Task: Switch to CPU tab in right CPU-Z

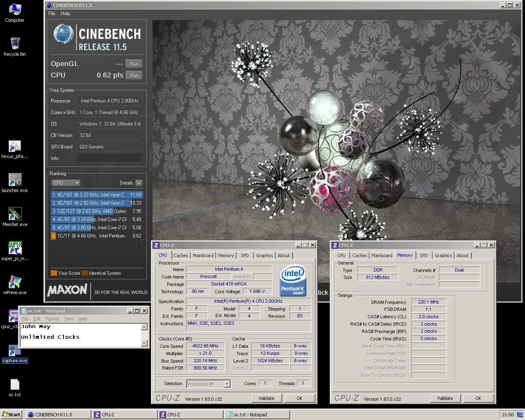Action: pos(341,256)
